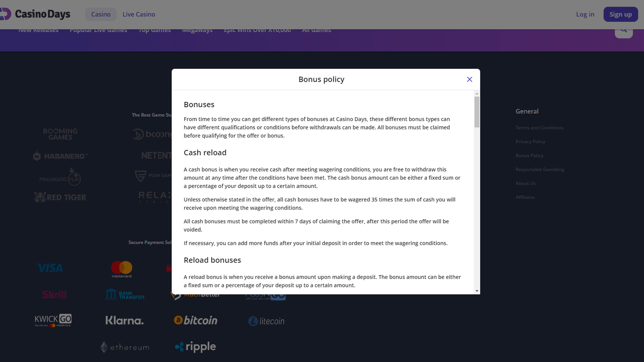Click the Visa payment logo

pyautogui.click(x=50, y=268)
